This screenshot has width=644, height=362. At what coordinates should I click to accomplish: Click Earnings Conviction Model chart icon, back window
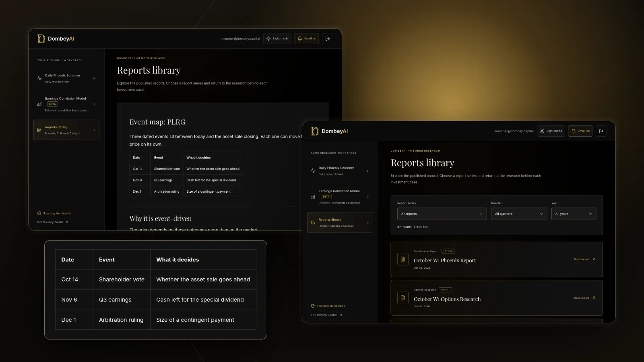coord(39,104)
